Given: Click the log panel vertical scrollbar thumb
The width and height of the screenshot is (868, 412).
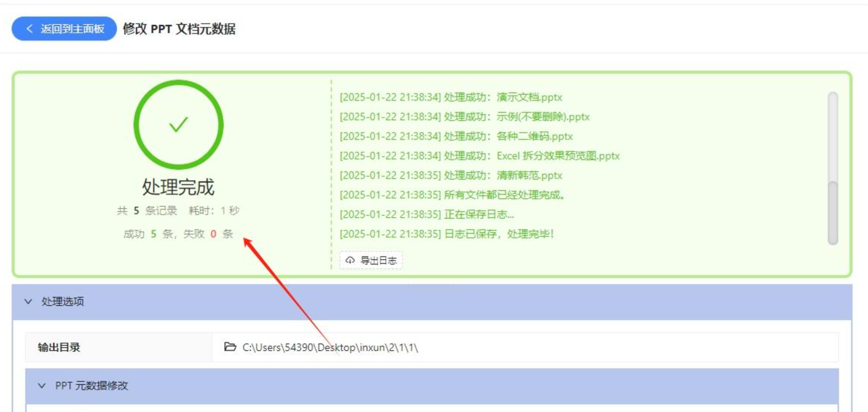Looking at the screenshot, I should [833, 212].
